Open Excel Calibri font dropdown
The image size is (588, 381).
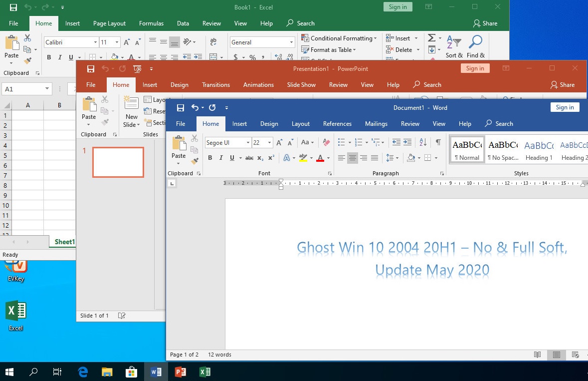coord(95,42)
